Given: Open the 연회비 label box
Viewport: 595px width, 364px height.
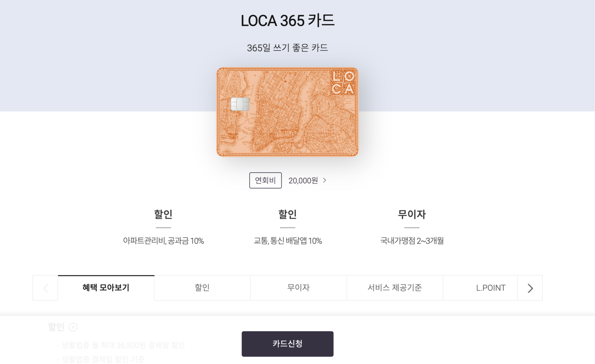Looking at the screenshot, I should tap(265, 180).
